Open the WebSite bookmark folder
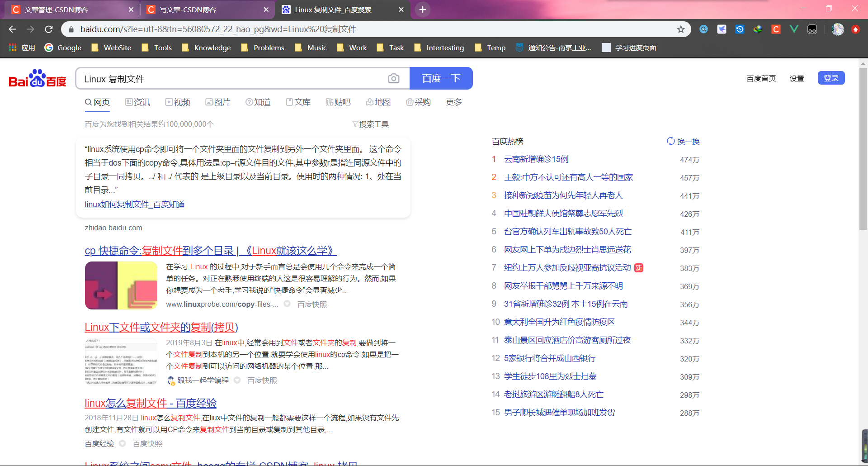 111,48
